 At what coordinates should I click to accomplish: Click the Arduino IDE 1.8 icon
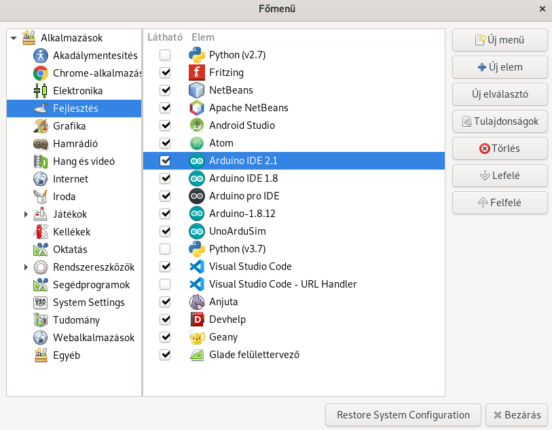tap(196, 178)
